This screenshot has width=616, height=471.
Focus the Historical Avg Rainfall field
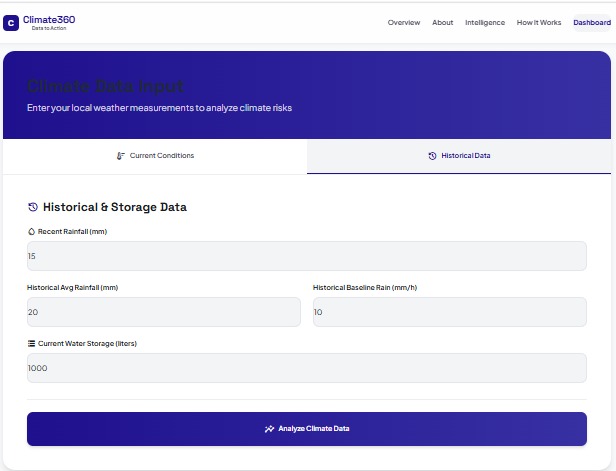pos(164,312)
